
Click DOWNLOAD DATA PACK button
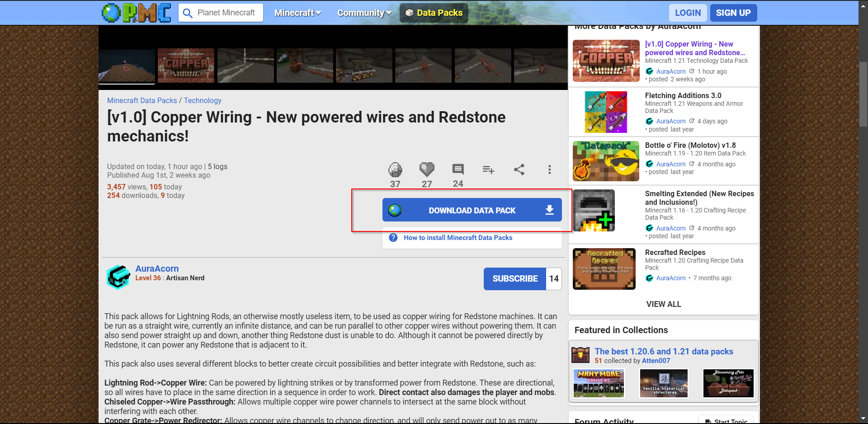coord(472,210)
